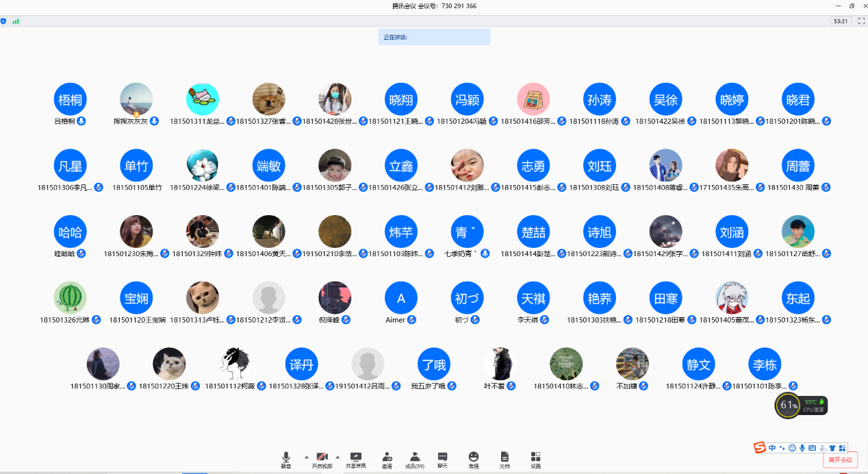Expand the video options arrow beside camera
Viewport: 868px width, 474px height.
click(x=337, y=456)
